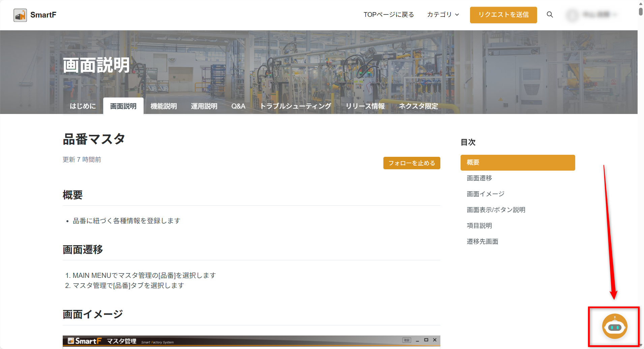This screenshot has height=349, width=644.
Task: Select the 機能説明 tab
Action: click(x=164, y=106)
